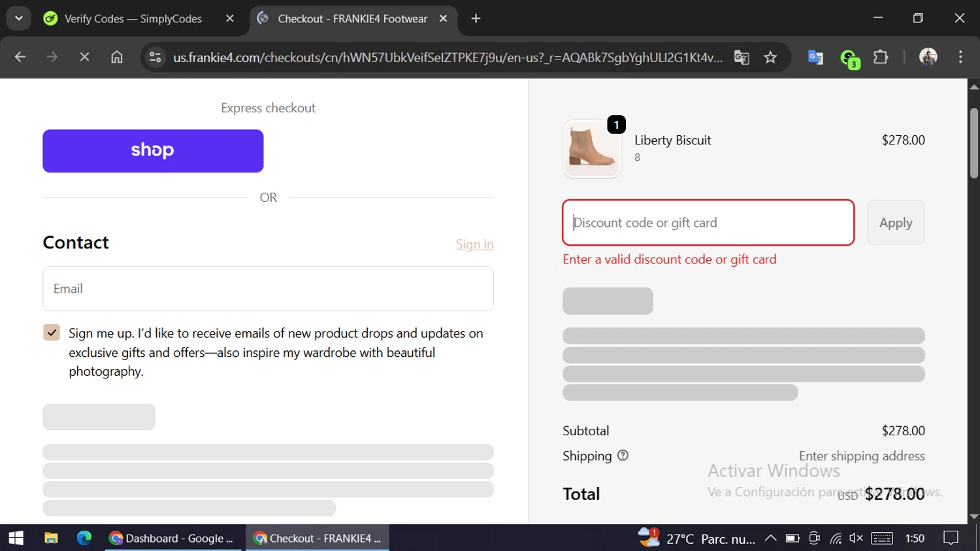Viewport: 980px width, 551px height.
Task: Switch to Verify Codes — SimplyCodes tab
Action: (133, 18)
